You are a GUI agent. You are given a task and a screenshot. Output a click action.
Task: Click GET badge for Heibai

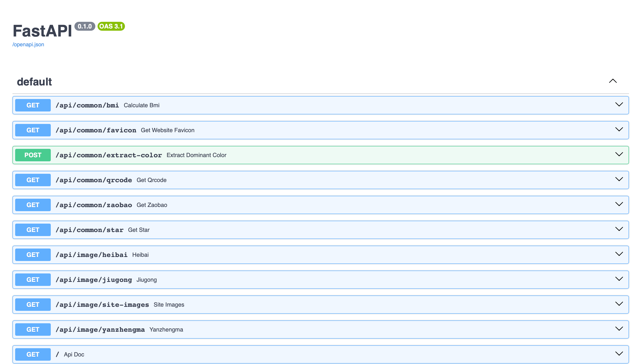(x=33, y=255)
